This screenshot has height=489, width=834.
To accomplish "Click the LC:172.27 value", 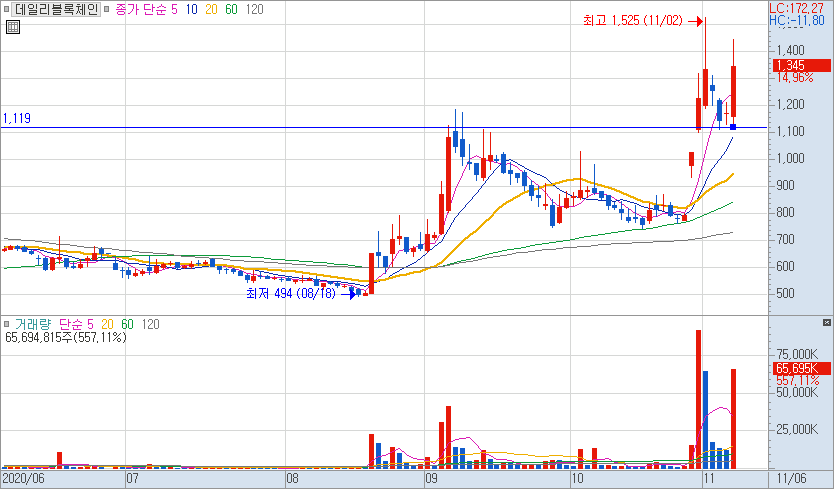I will pyautogui.click(x=796, y=8).
